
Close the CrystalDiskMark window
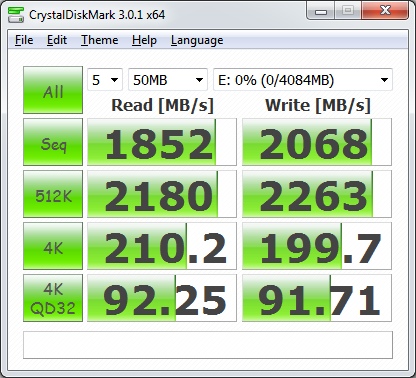385,11
